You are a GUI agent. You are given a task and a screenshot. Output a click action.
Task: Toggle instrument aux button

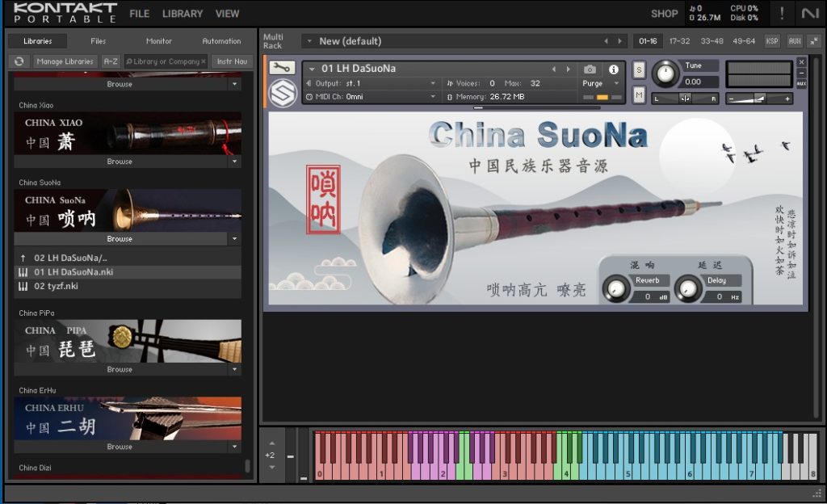[801, 83]
